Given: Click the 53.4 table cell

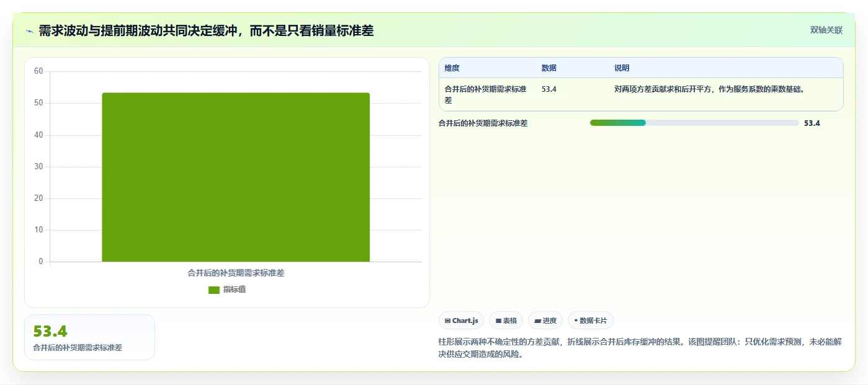Looking at the screenshot, I should tap(549, 89).
